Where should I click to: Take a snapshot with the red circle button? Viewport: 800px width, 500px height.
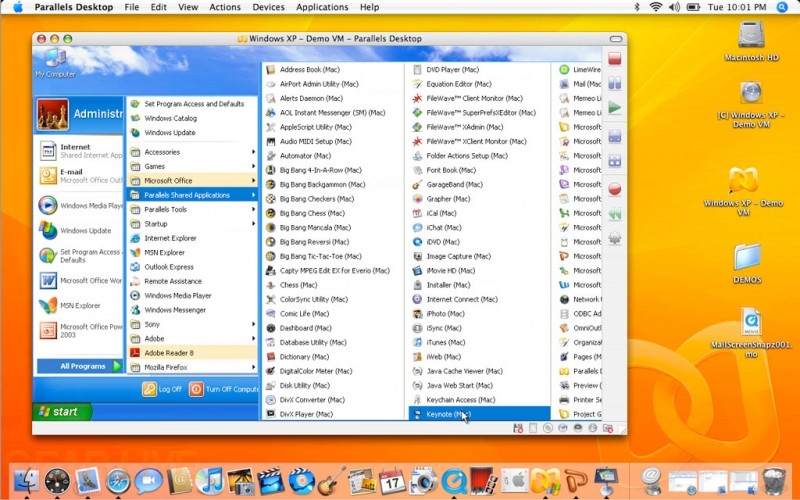click(x=615, y=189)
